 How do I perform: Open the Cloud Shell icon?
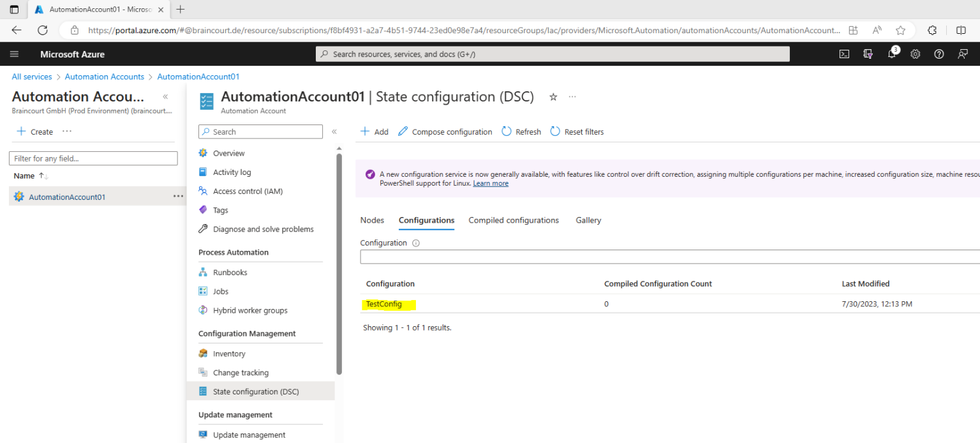tap(843, 54)
